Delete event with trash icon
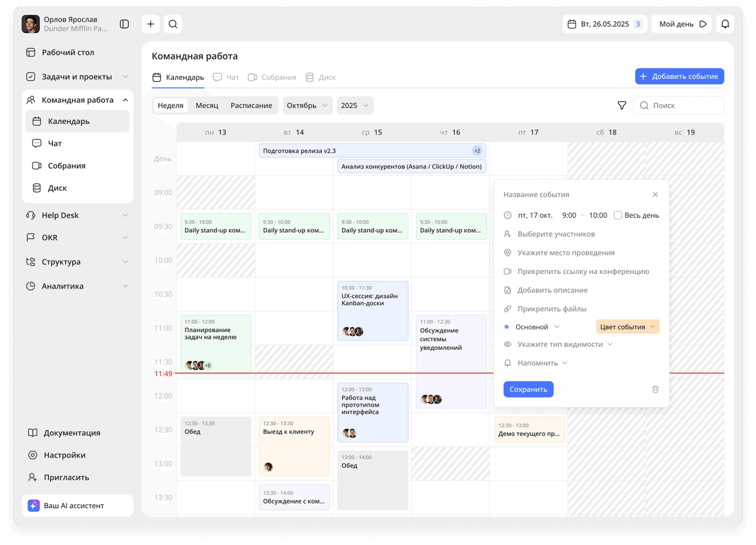The image size is (756, 545). point(655,389)
